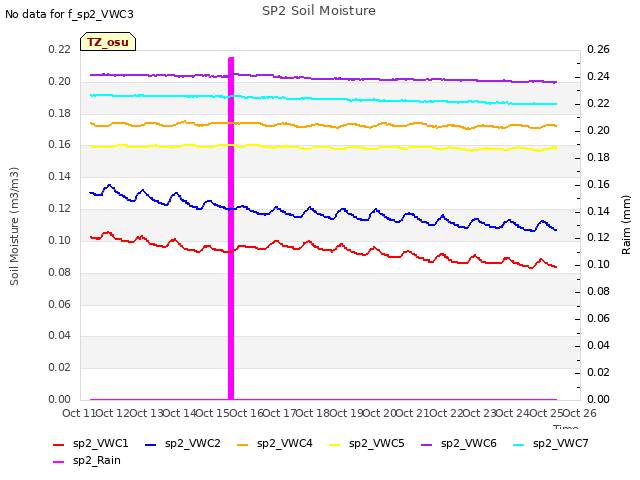Click the 0.14 left axis tick label

point(60,176)
